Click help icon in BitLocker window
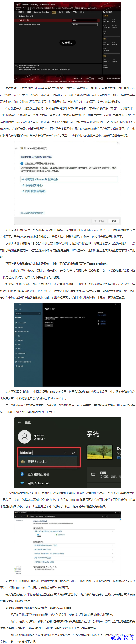Screen dimensions: 136x644 coord(120,519)
